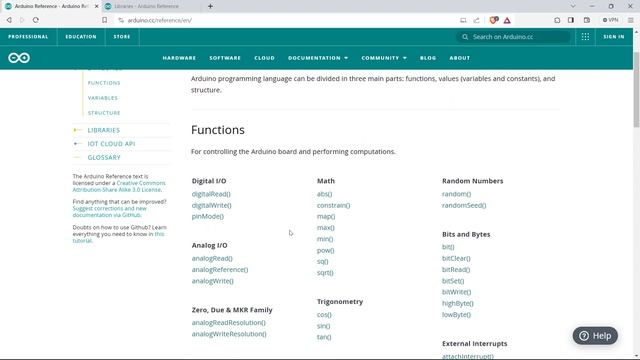This screenshot has width=640, height=360.
Task: Open GLOSSARY in the sidebar
Action: tap(104, 158)
